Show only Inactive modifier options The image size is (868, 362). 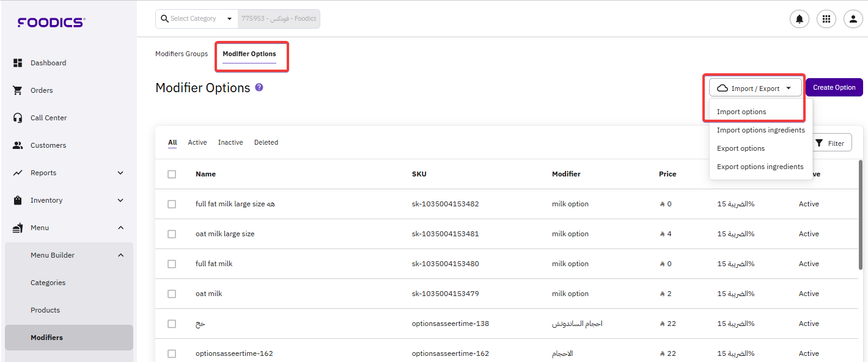coord(230,142)
